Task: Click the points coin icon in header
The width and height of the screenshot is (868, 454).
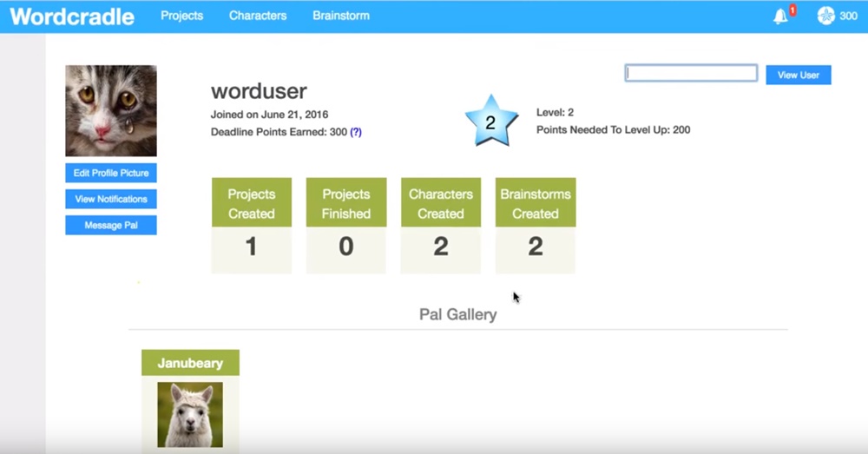Action: point(825,16)
